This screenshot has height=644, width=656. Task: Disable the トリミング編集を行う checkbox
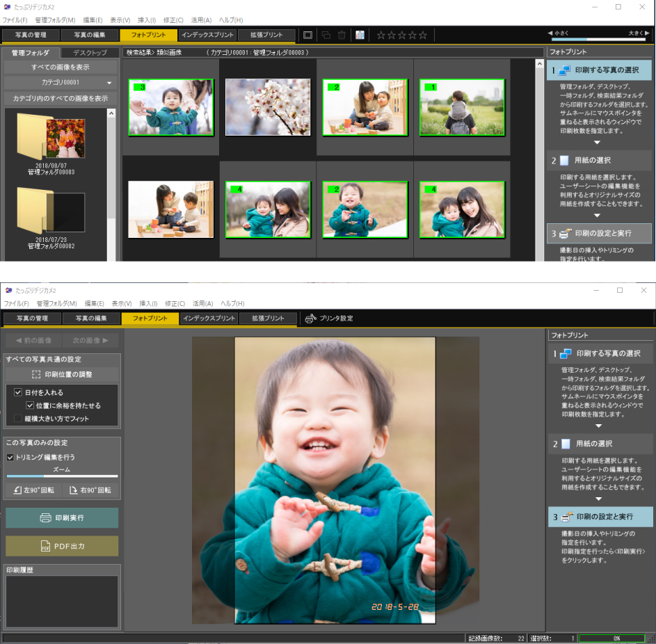click(10, 458)
